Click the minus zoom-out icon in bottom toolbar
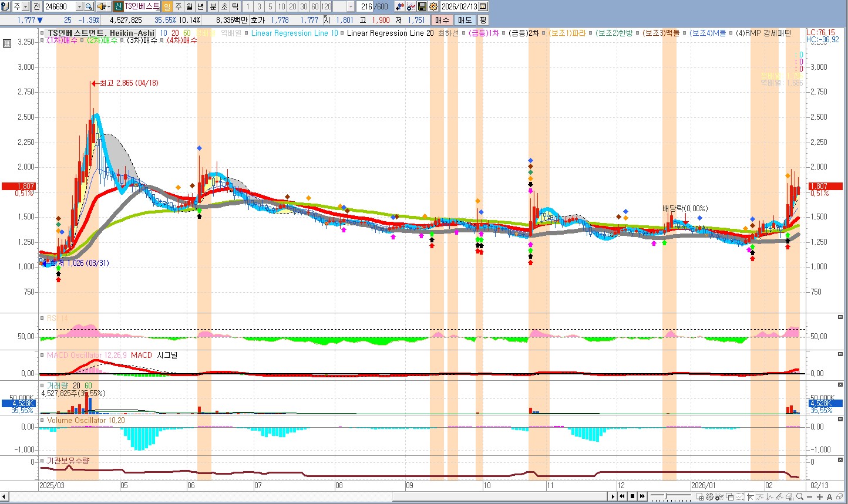 point(810,496)
